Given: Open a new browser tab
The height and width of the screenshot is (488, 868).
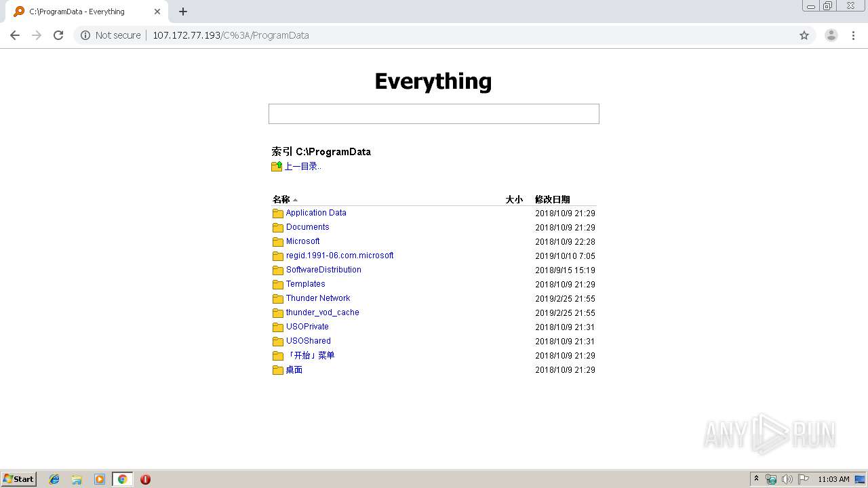Looking at the screenshot, I should [183, 12].
